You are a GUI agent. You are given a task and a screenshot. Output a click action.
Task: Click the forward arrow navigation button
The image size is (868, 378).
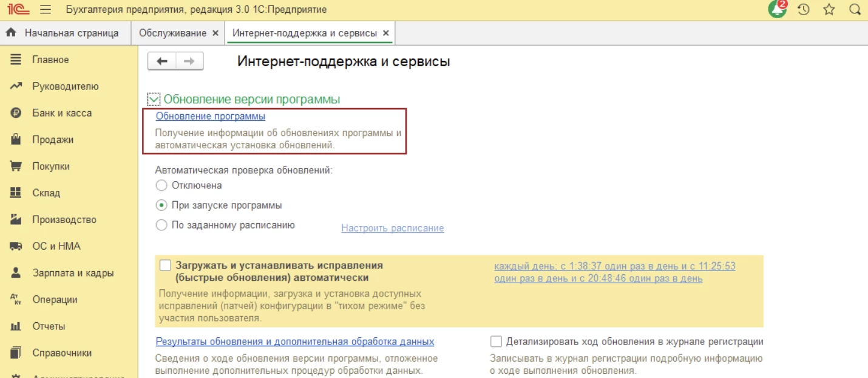(x=189, y=61)
